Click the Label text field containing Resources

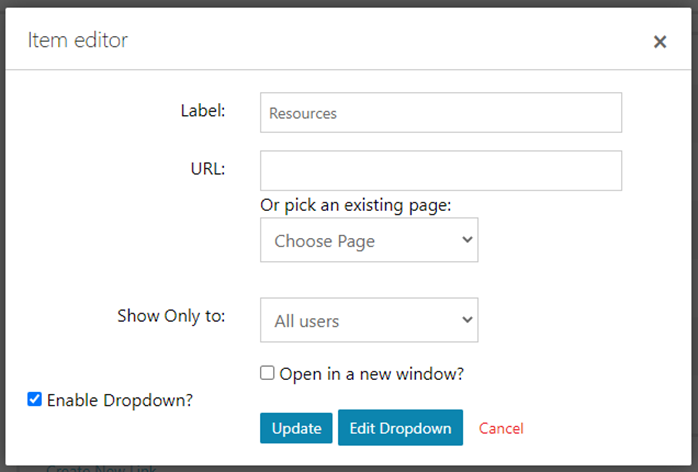pyautogui.click(x=440, y=113)
